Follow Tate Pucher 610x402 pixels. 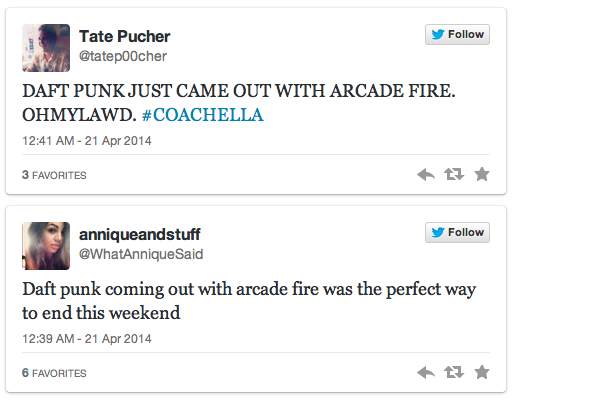click(457, 35)
